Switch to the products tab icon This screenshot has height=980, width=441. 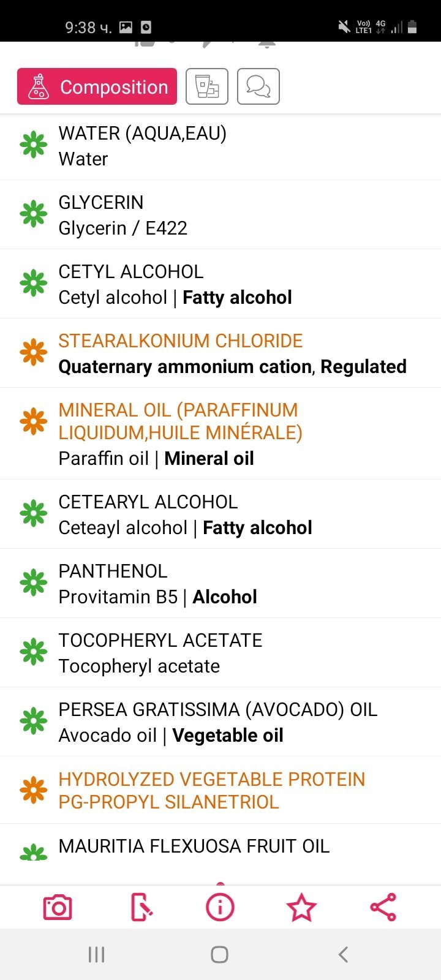point(207,86)
